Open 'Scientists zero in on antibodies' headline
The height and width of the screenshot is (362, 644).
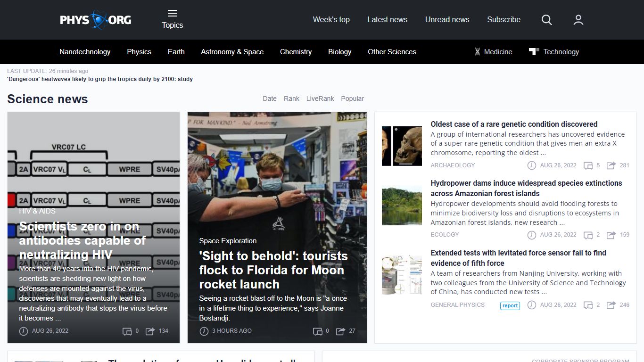(x=83, y=240)
